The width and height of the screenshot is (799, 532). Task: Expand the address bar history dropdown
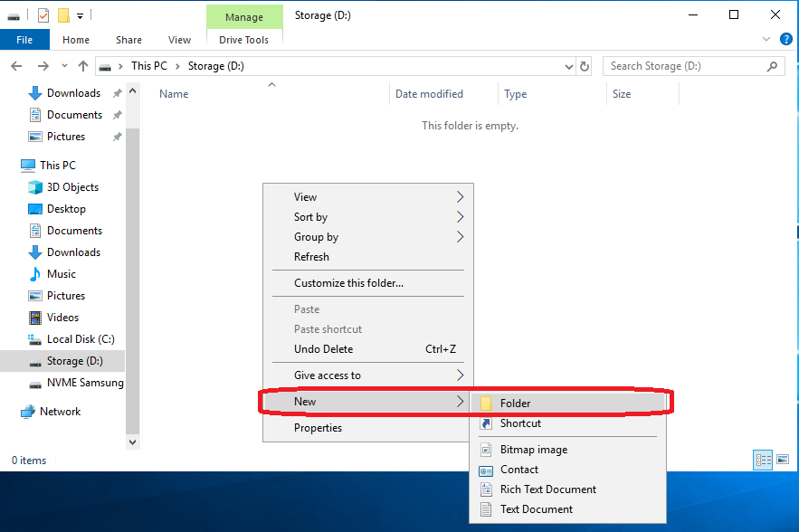click(x=568, y=66)
